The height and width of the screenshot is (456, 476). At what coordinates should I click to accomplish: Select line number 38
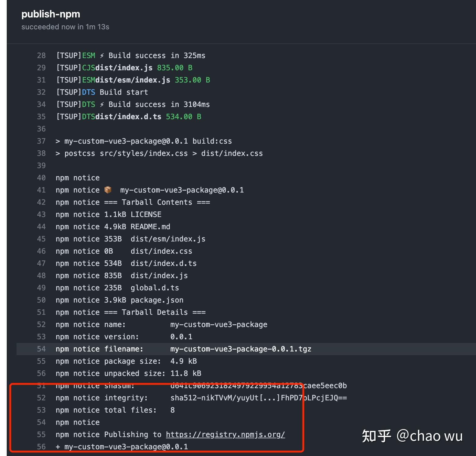point(41,153)
